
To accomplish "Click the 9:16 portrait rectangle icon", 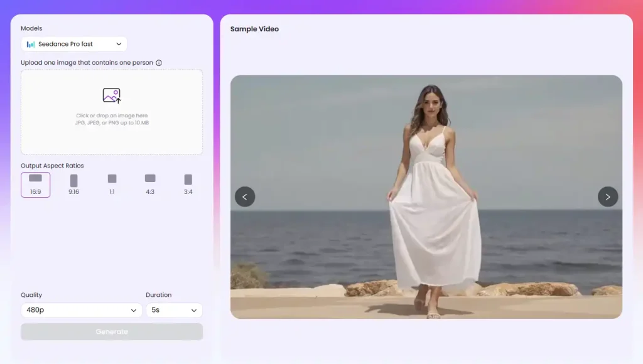I will point(74,180).
